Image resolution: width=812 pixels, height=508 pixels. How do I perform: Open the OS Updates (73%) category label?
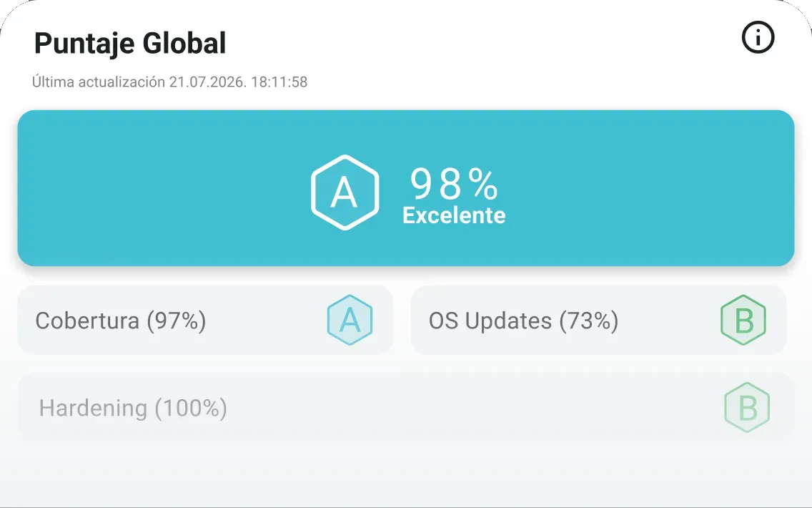pos(523,321)
